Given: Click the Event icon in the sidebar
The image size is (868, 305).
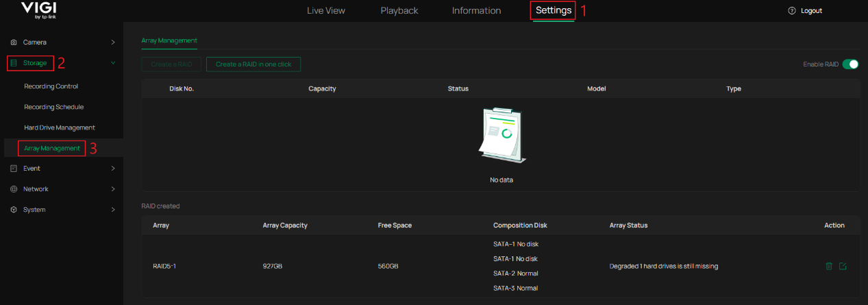Looking at the screenshot, I should click(x=14, y=169).
